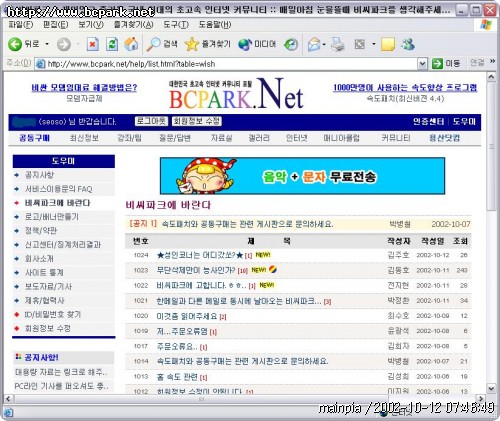Viewport: 500px width, 421px height.
Task: Click the green Go arrow button
Action: [437, 63]
